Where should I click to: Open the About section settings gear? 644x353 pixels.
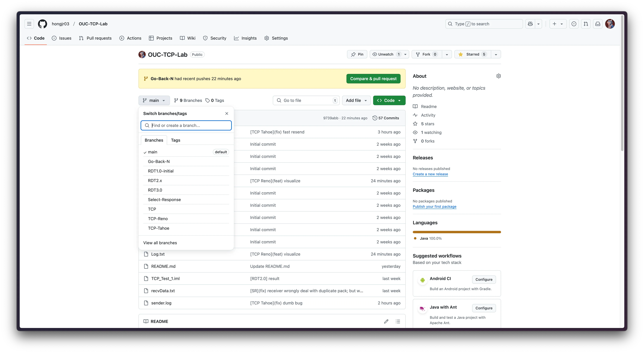pyautogui.click(x=499, y=76)
